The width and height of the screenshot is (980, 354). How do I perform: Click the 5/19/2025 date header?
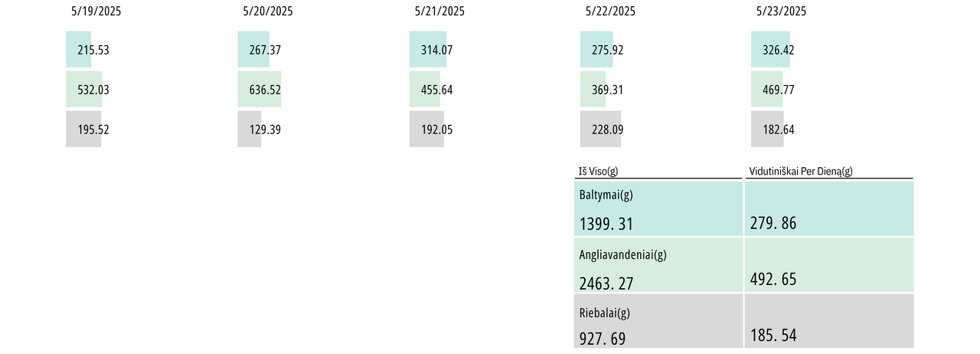[x=96, y=11]
